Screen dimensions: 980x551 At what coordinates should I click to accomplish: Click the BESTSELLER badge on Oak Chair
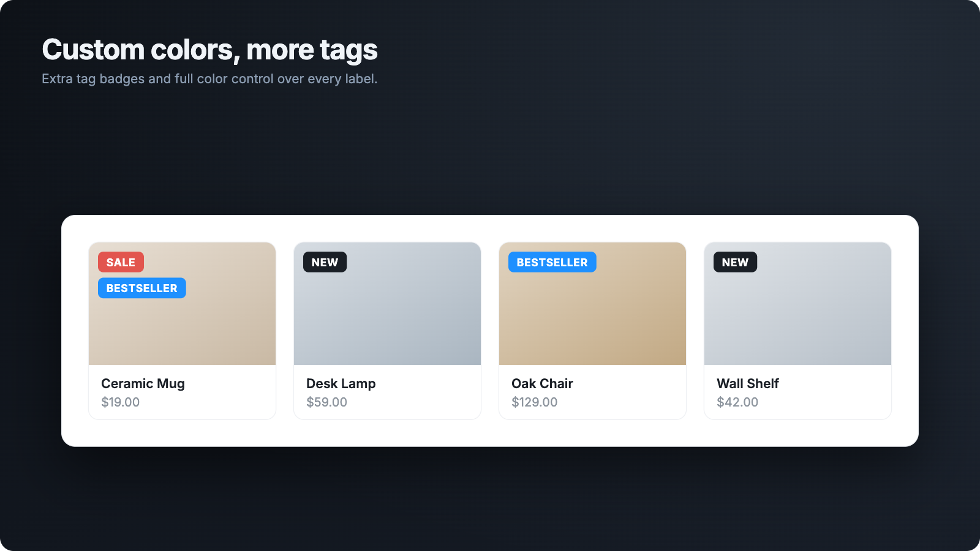(552, 262)
